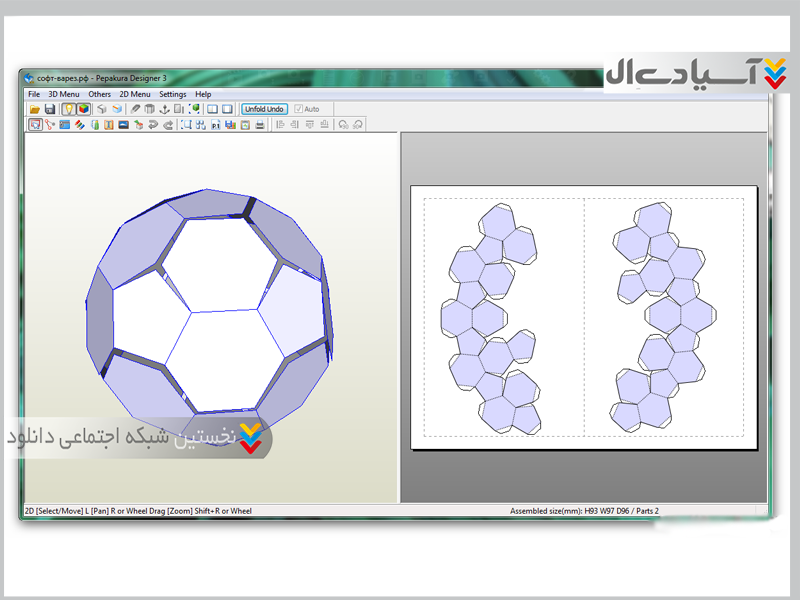Select the Select/Move tool in 2D toolbar

(35, 125)
